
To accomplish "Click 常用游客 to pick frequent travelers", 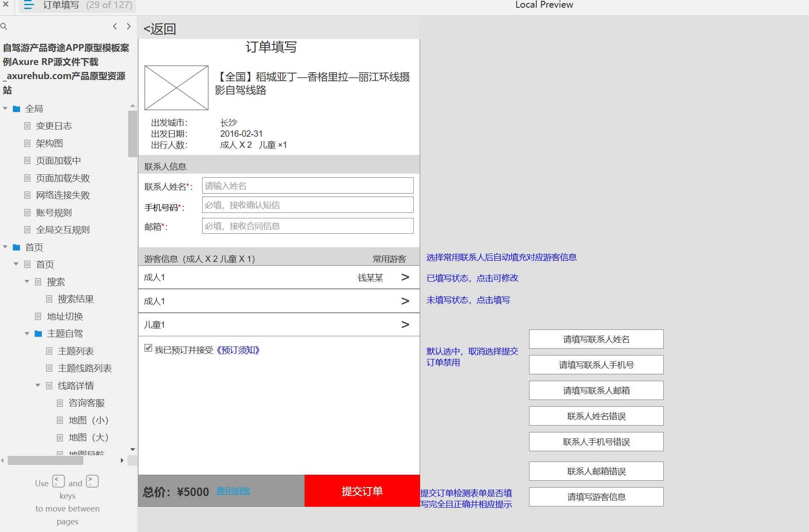I will pyautogui.click(x=389, y=259).
